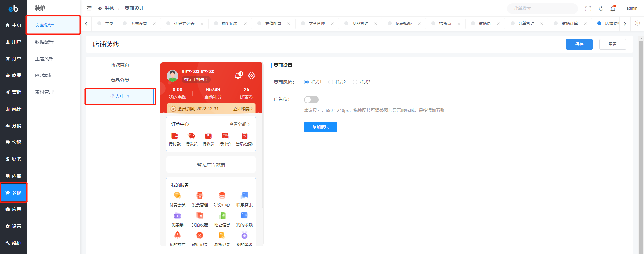
Task: Open the 财务 sidebar menu
Action: (x=13, y=159)
